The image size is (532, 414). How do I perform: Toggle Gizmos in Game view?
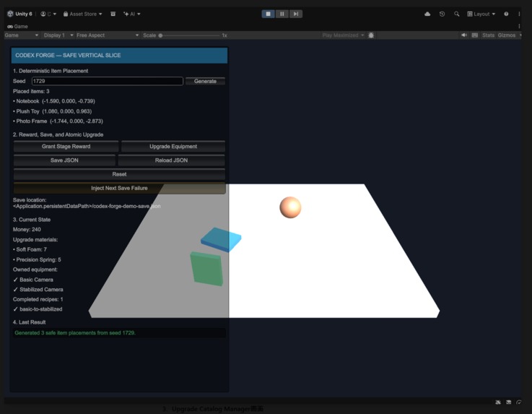coord(507,35)
